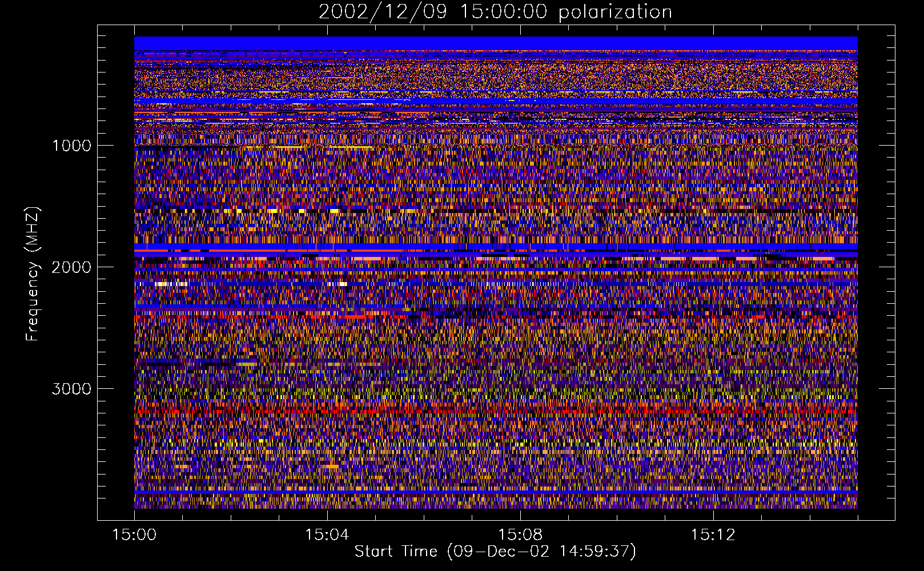
Task: Select the 3000 frequency axis label
Action: 71,389
